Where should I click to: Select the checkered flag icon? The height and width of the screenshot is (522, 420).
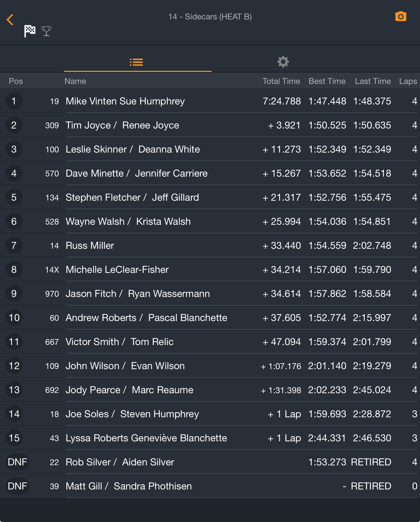coord(30,31)
